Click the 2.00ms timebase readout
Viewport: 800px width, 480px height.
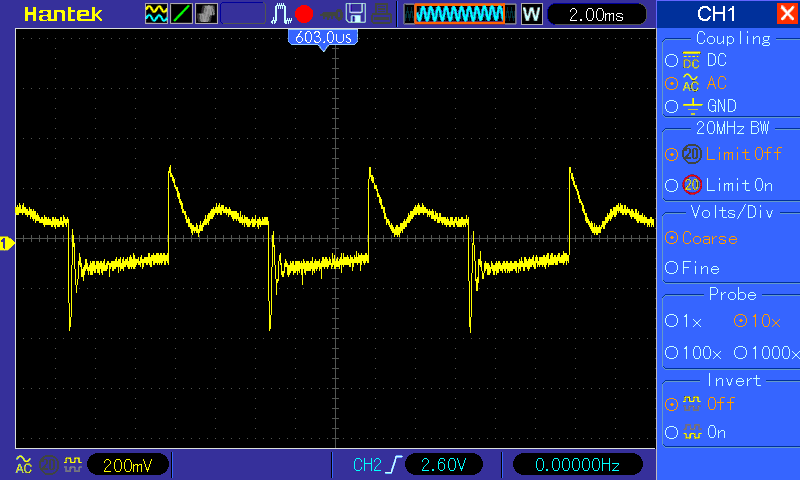point(596,14)
